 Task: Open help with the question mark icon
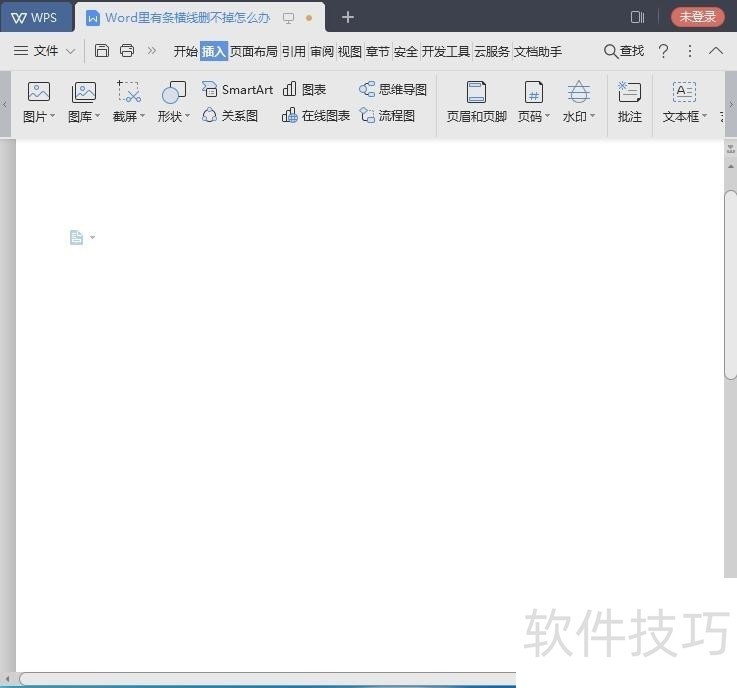pyautogui.click(x=664, y=51)
